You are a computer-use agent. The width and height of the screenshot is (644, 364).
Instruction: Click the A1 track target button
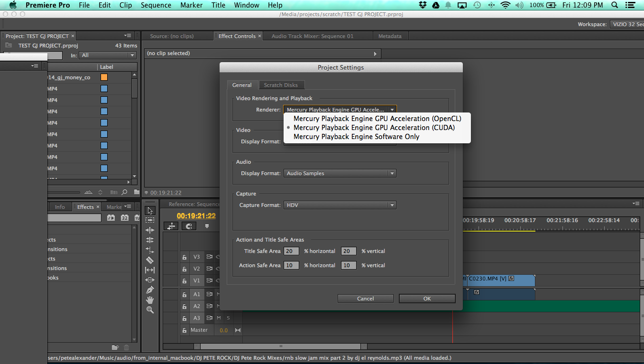(x=197, y=294)
